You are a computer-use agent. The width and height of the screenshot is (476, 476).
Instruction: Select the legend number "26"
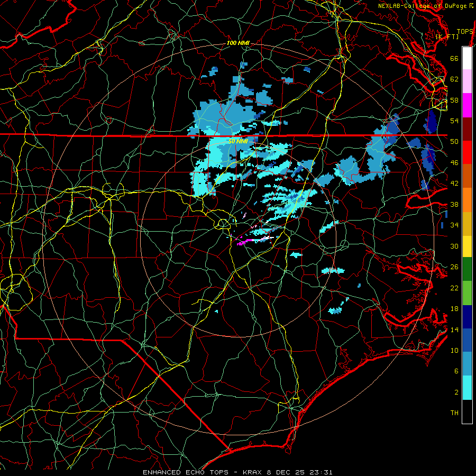pyautogui.click(x=454, y=267)
